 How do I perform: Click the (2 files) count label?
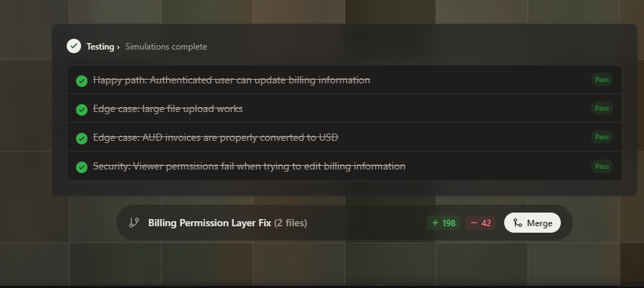point(290,223)
